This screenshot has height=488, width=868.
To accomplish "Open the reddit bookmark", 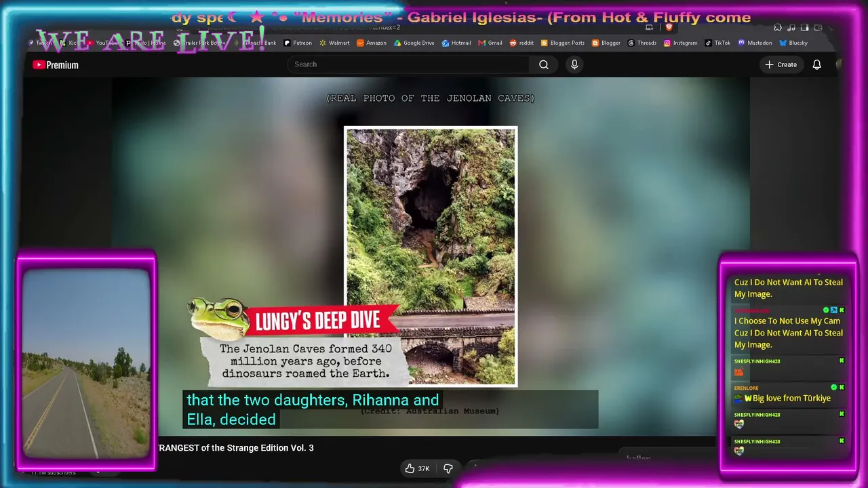I will 521,43.
